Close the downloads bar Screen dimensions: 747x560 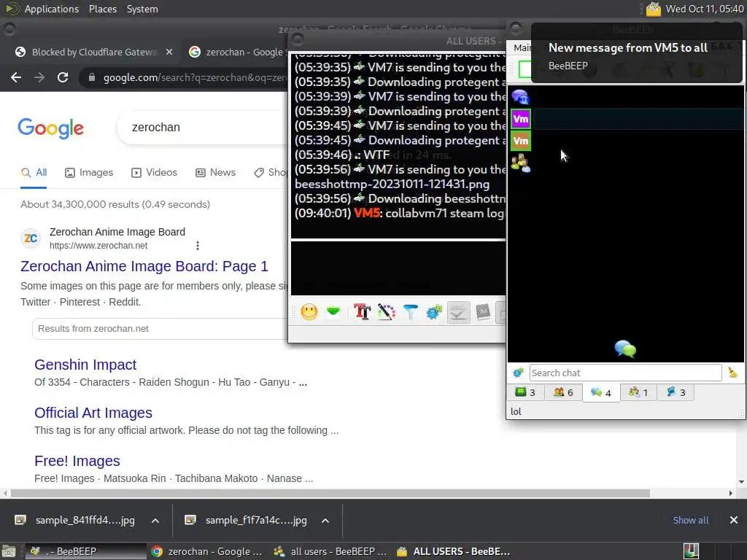click(x=734, y=520)
